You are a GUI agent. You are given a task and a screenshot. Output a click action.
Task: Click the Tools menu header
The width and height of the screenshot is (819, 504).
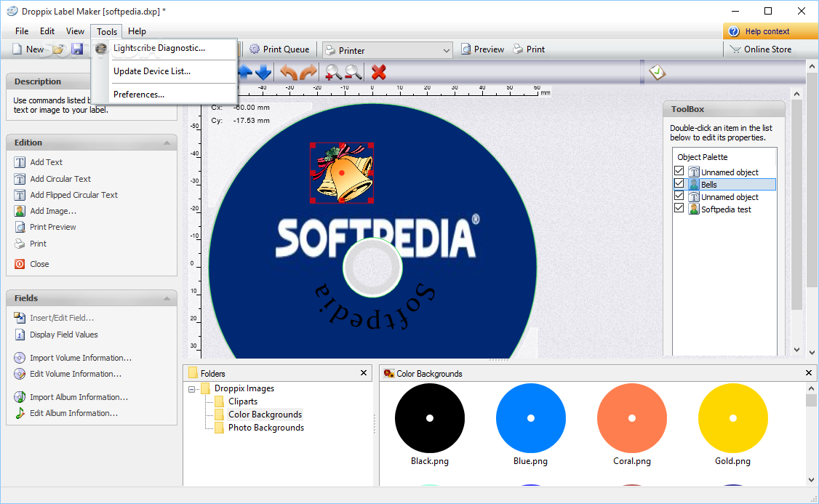point(106,31)
